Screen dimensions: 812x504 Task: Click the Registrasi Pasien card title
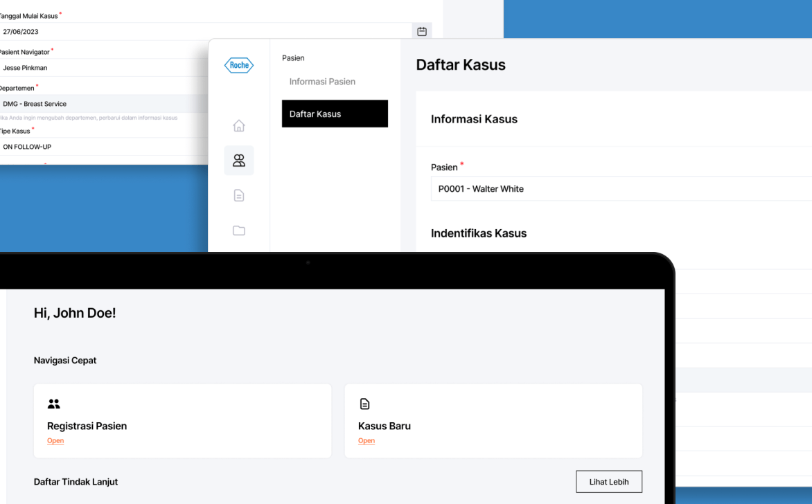[x=87, y=426]
